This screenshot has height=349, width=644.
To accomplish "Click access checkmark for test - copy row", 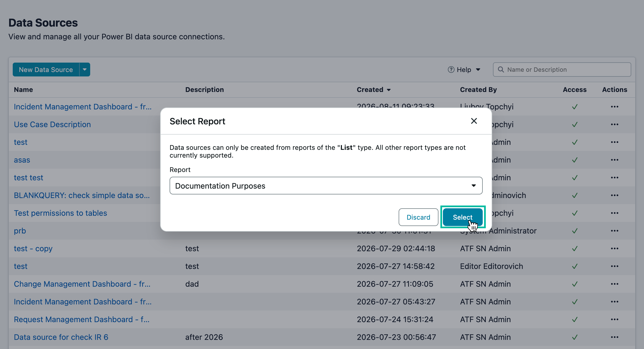I will click(575, 248).
